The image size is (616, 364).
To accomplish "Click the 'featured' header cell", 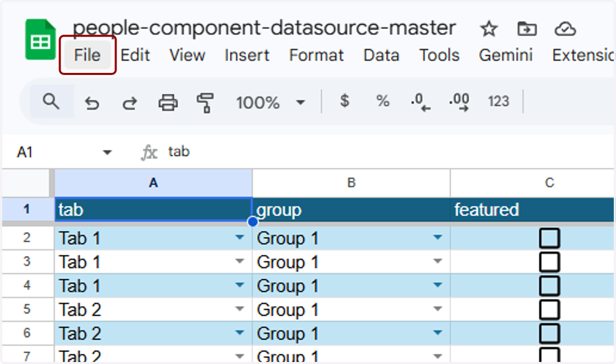I will (533, 209).
